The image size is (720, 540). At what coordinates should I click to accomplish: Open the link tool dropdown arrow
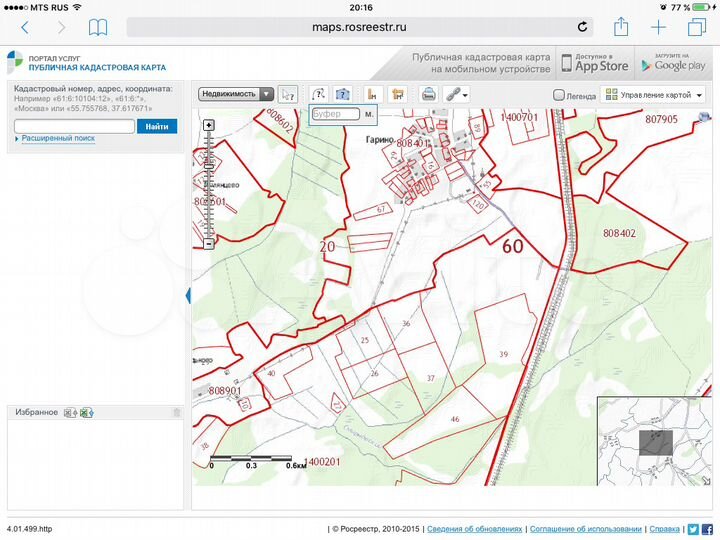point(466,94)
